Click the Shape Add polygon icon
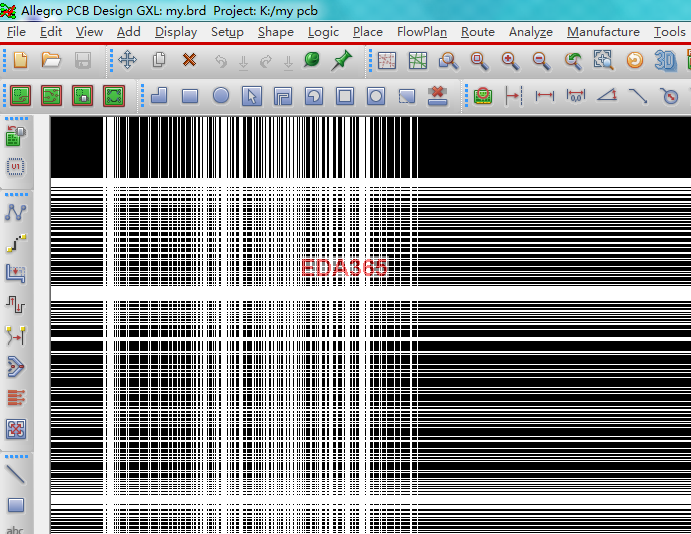Image resolution: width=691 pixels, height=534 pixels. [x=159, y=96]
